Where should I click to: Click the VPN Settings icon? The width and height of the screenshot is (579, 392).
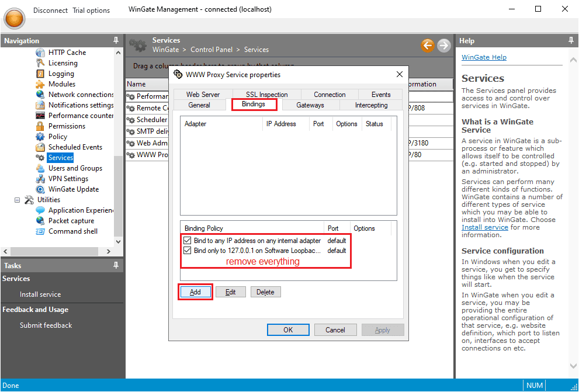click(x=40, y=179)
